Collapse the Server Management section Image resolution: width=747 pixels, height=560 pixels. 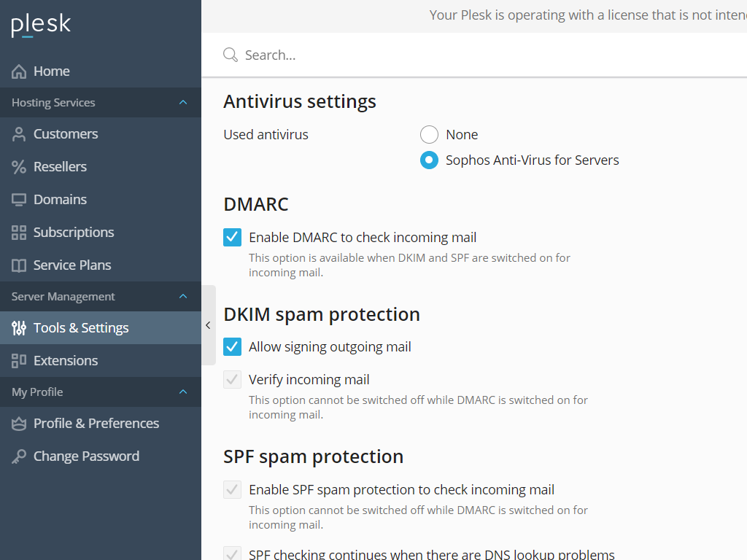pos(183,296)
